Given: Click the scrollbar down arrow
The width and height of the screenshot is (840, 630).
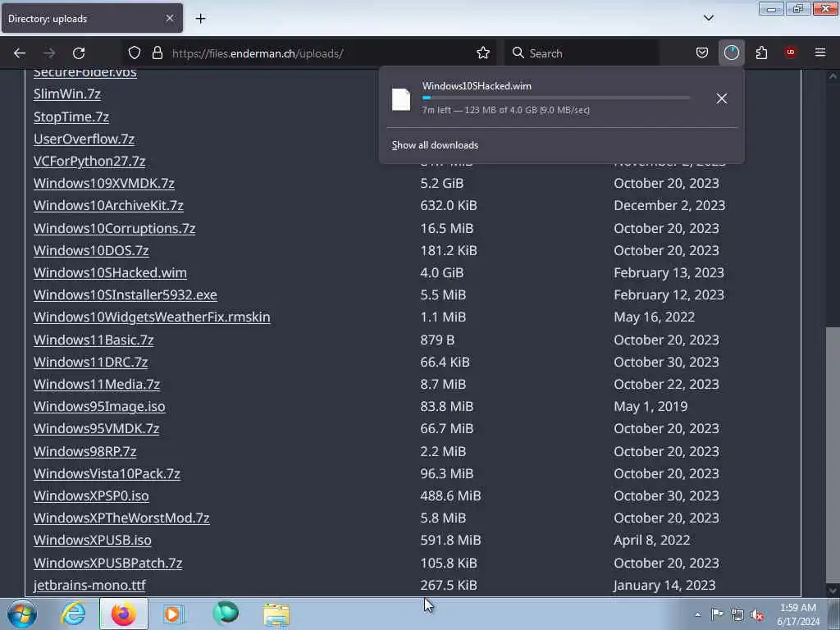Looking at the screenshot, I should tap(833, 591).
